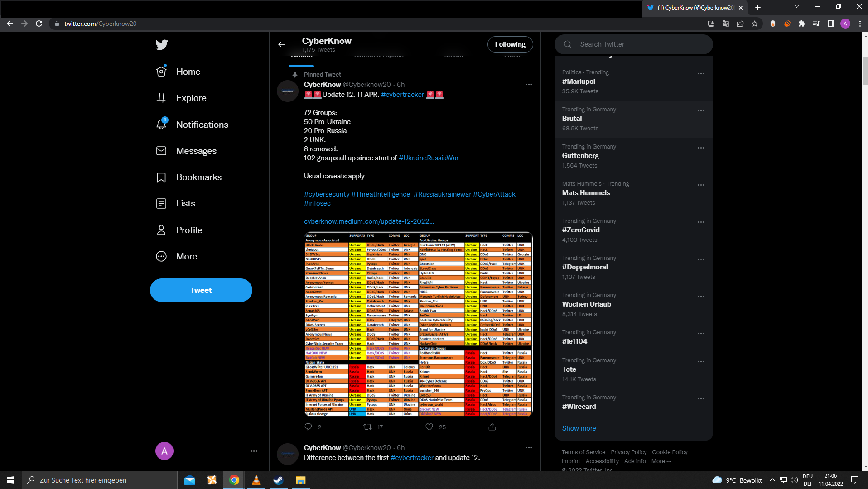Open pinned tweet's three-dot menu
The image size is (868, 489).
529,85
